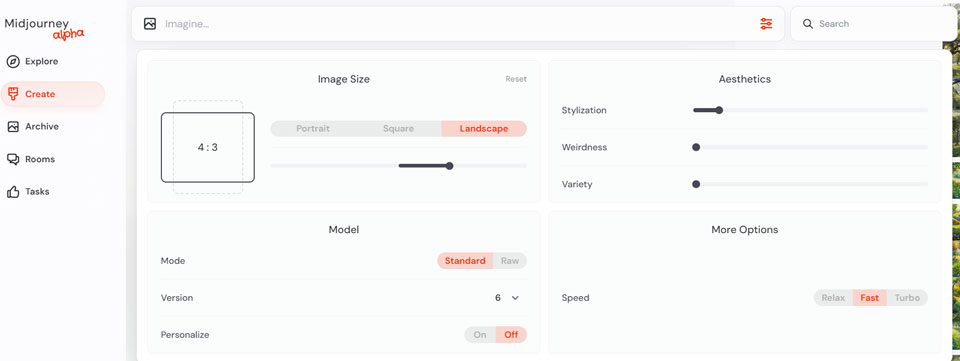
Task: Select Square image orientation
Action: [x=399, y=128]
